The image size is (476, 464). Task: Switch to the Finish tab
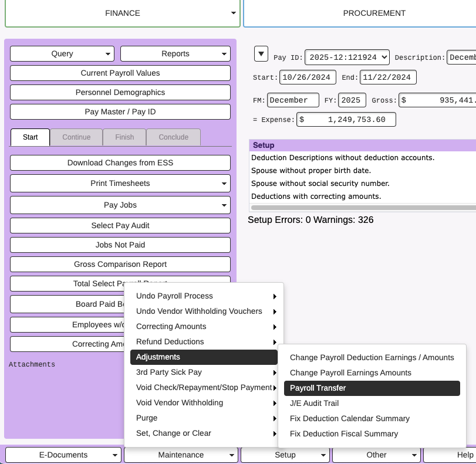tap(124, 137)
